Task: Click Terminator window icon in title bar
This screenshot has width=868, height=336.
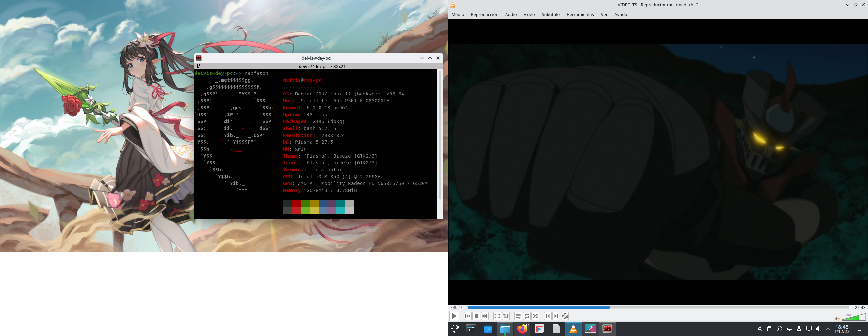Action: click(199, 58)
